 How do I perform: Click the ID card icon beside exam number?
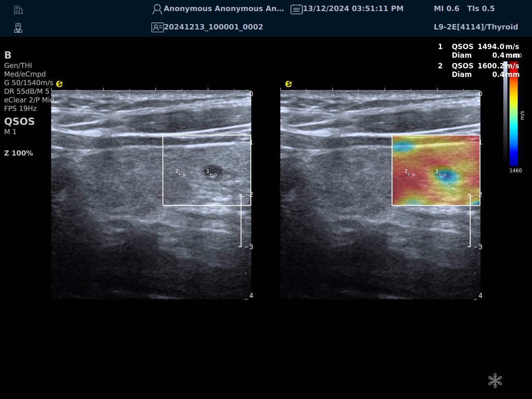click(157, 27)
